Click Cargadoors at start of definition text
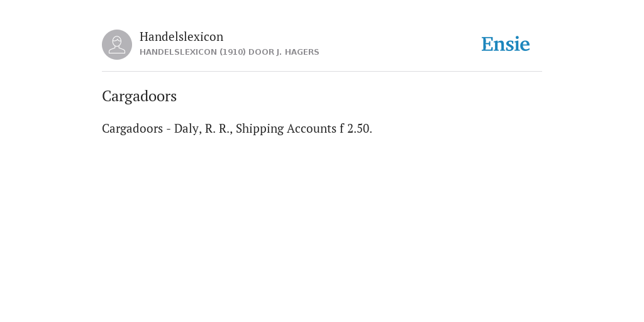Screen dimensions: 644x322 tap(132, 128)
